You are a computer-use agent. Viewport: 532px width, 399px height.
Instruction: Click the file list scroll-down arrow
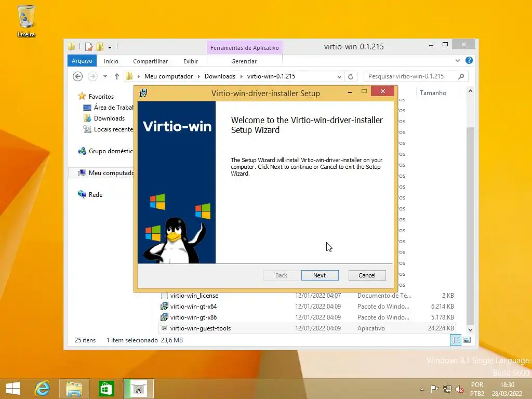[x=470, y=329]
